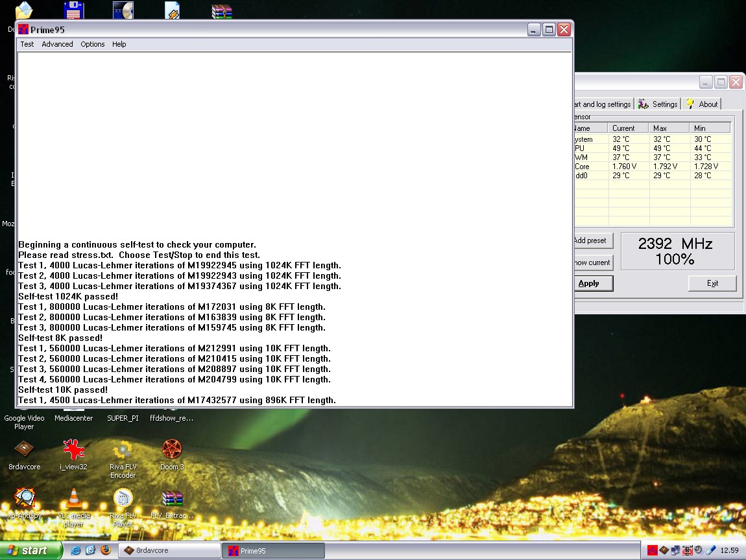Image resolution: width=746 pixels, height=560 pixels.
Task: Open the WinRAR archive icon on top row
Action: point(222,12)
